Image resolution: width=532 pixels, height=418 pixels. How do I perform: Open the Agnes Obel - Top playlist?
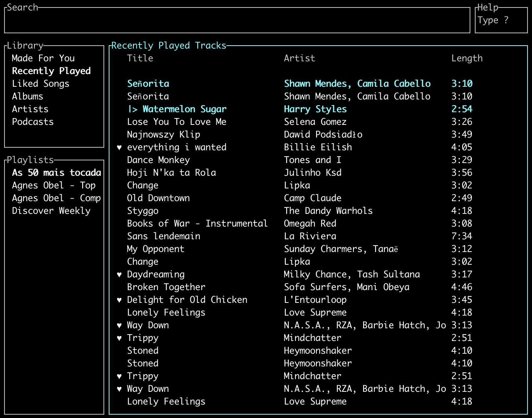54,185
